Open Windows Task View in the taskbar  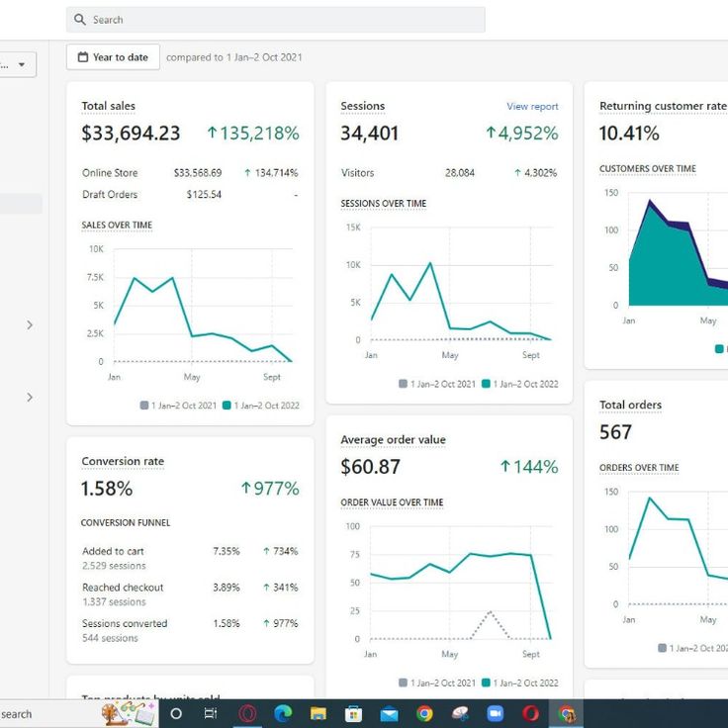[x=211, y=713]
